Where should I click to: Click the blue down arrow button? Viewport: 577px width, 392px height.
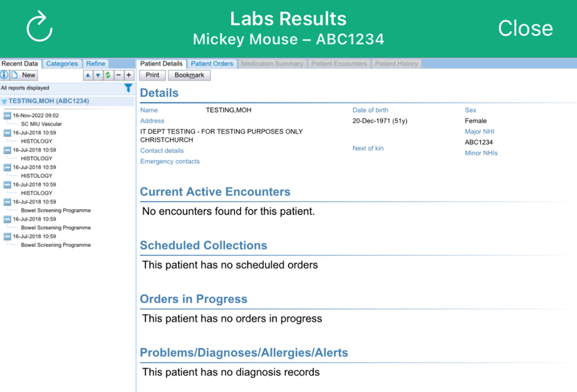(98, 75)
